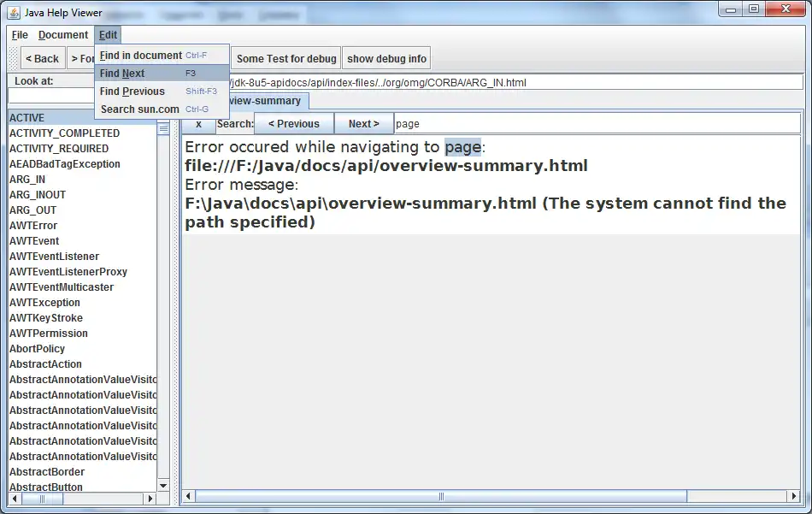This screenshot has height=514, width=812.
Task: Select AWTError in the index list
Action: (83, 226)
